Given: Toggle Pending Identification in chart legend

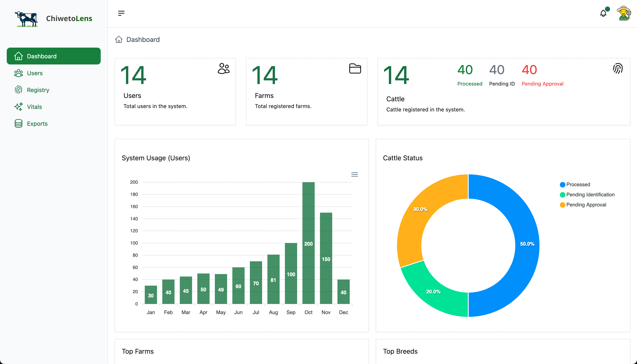Looking at the screenshot, I should 590,194.
